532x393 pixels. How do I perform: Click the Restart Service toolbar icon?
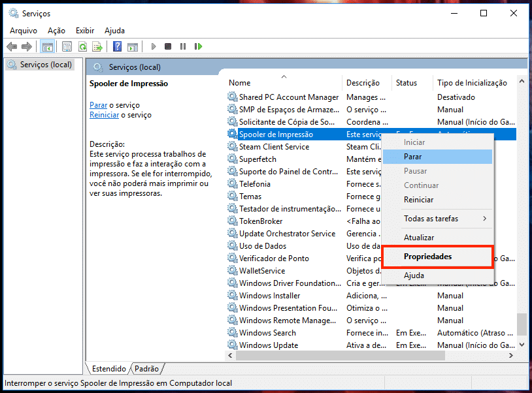point(198,46)
